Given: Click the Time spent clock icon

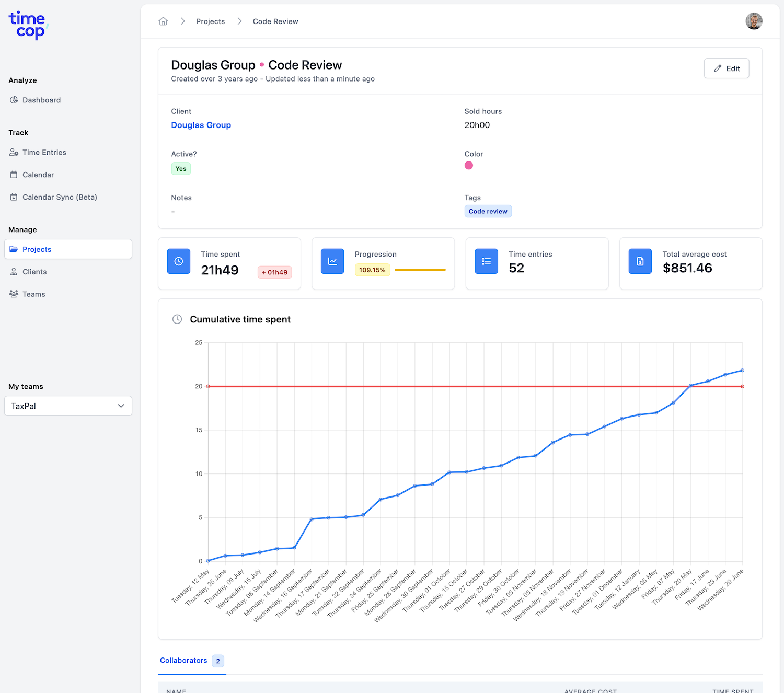Looking at the screenshot, I should (179, 261).
